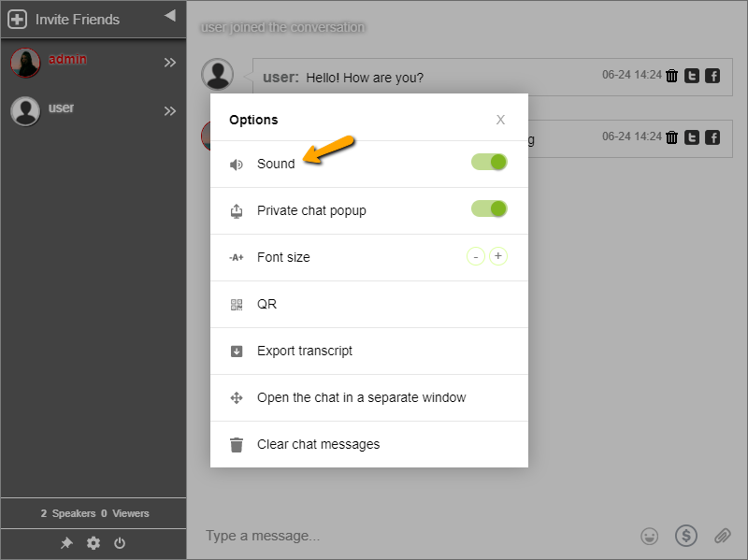Log out using the power icon

[120, 543]
